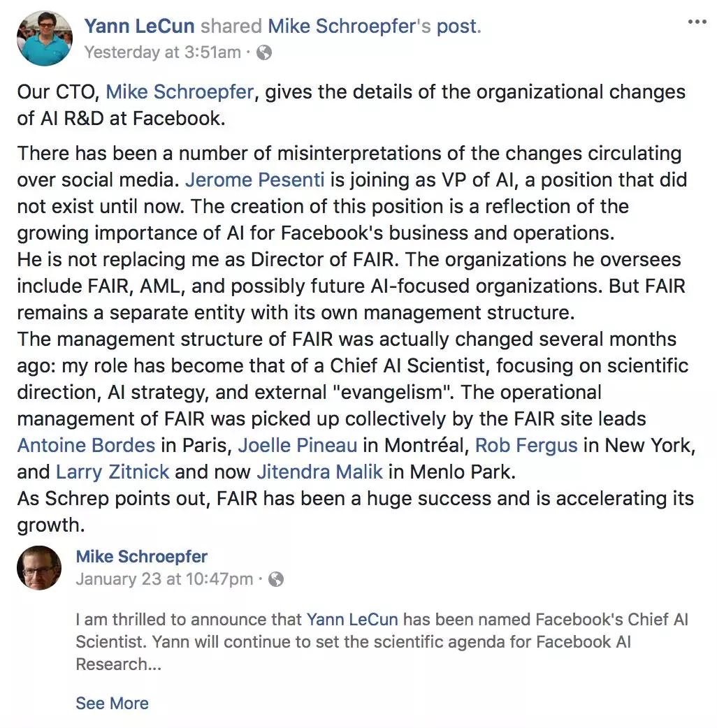Open the shared "post" link in header
This screenshot has width=717, height=728.
click(x=456, y=27)
